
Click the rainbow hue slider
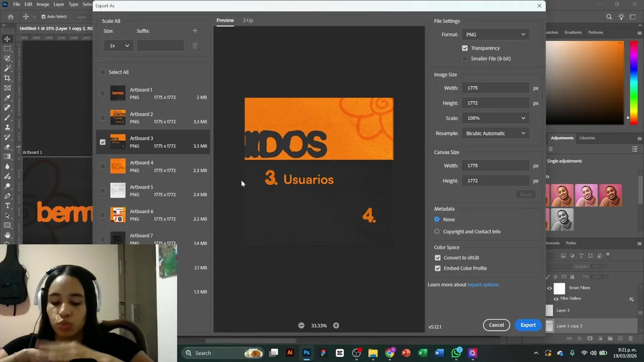pos(634,82)
